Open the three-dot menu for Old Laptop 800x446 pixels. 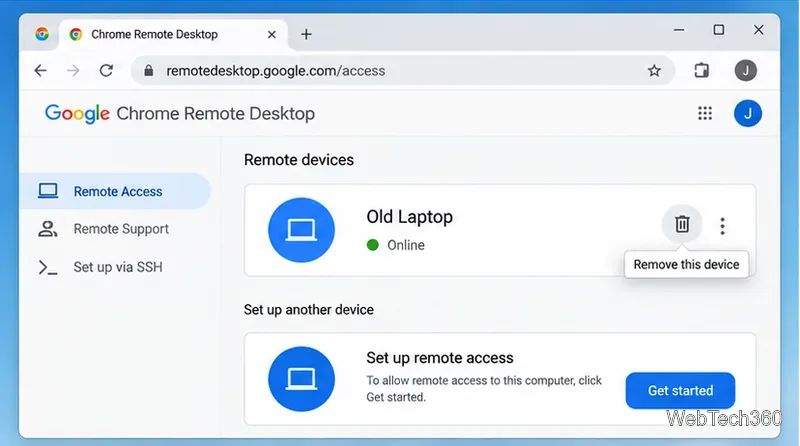722,226
